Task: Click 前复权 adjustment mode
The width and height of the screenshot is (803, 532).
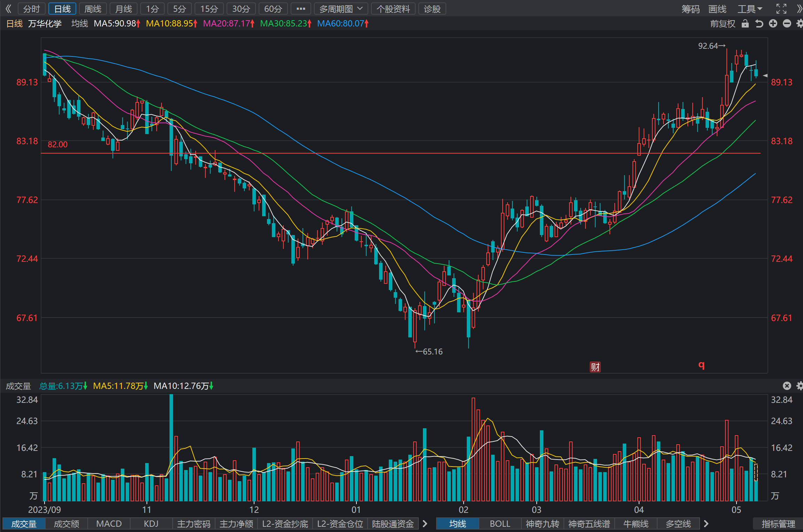Action: point(723,24)
